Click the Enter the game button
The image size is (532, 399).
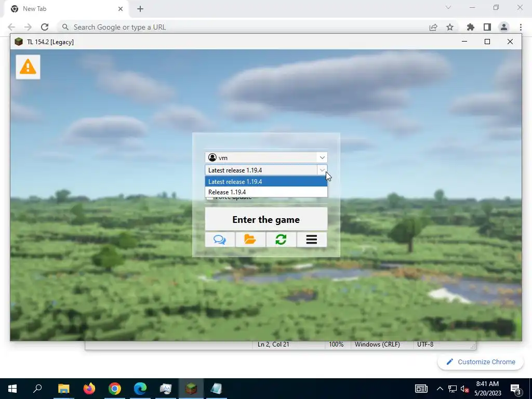(x=266, y=219)
